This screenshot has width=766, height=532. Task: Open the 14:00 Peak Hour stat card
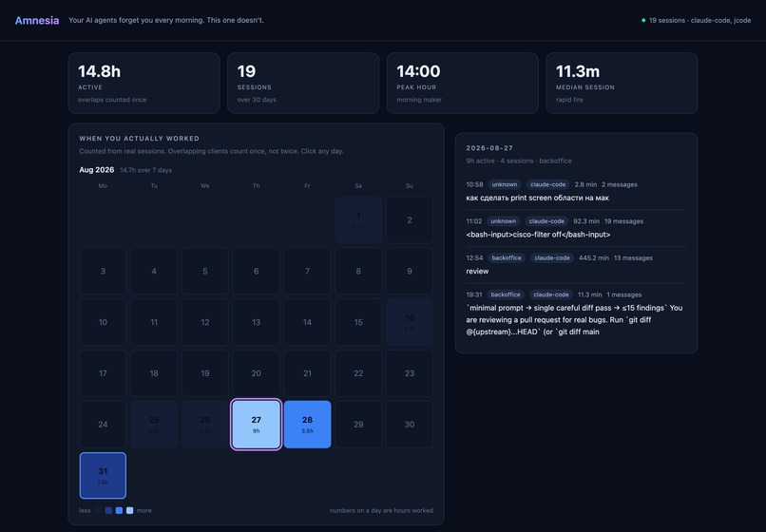pyautogui.click(x=463, y=83)
